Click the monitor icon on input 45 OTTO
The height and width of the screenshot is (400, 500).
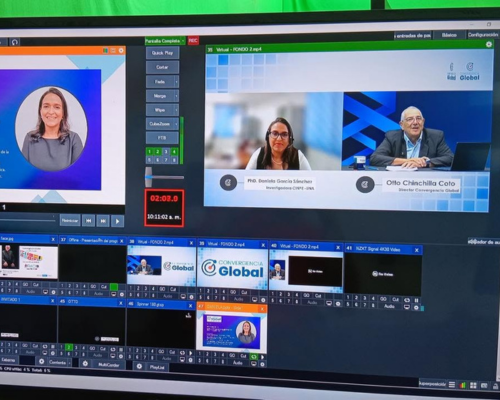pyautogui.click(x=113, y=356)
